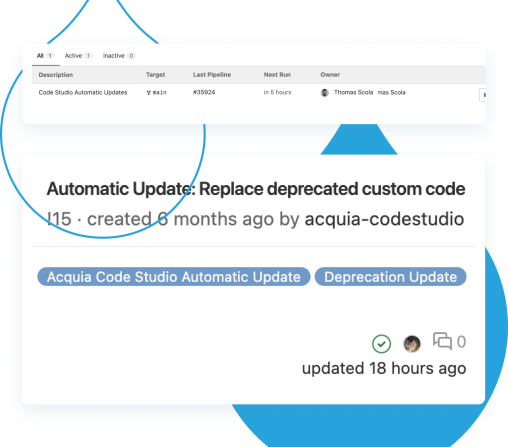This screenshot has width=508, height=447.
Task: Open pipeline #35924
Action: coord(204,92)
